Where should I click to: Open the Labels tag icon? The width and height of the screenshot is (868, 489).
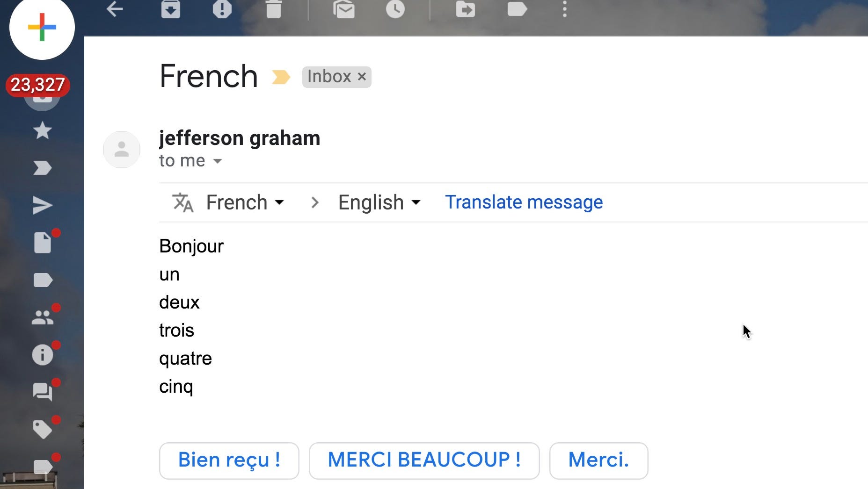pos(517,9)
